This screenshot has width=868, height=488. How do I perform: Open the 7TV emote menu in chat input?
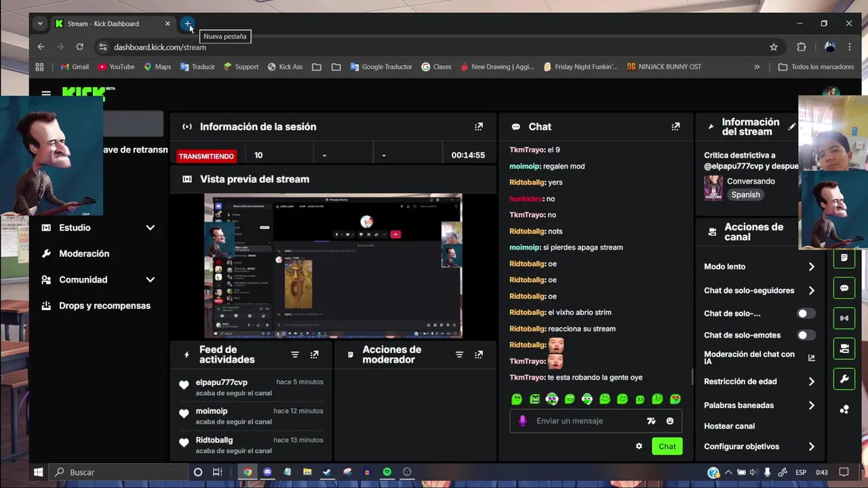pos(651,421)
